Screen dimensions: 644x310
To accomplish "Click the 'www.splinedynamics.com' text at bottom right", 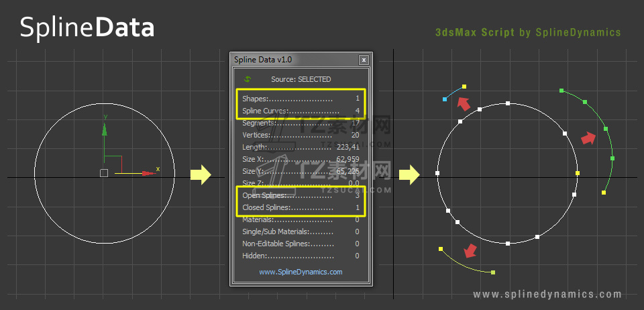I will [x=547, y=295].
